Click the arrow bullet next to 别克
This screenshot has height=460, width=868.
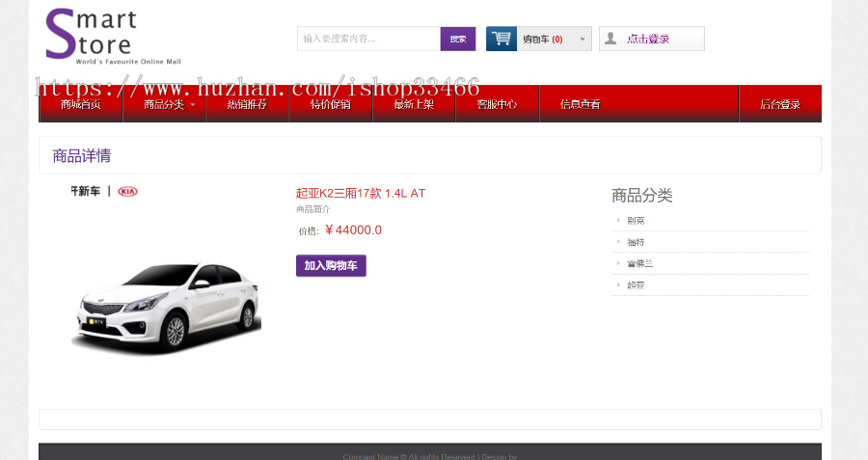pyautogui.click(x=618, y=220)
